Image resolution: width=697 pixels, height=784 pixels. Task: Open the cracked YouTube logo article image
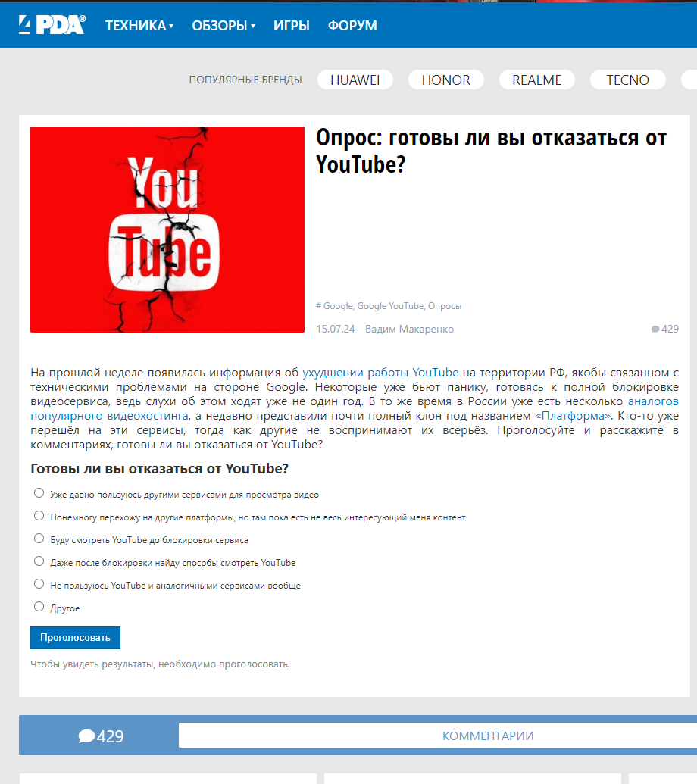click(167, 230)
